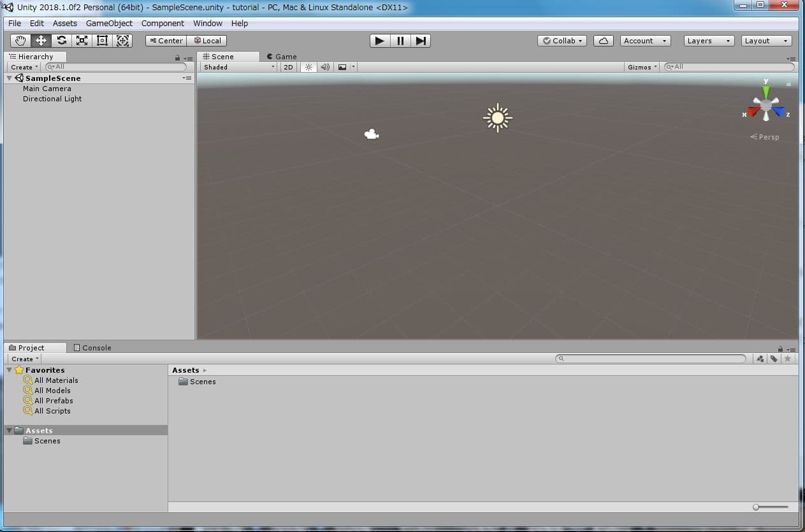Open the Cloud services panel
Viewport: 805px width, 532px height.
pyautogui.click(x=603, y=41)
